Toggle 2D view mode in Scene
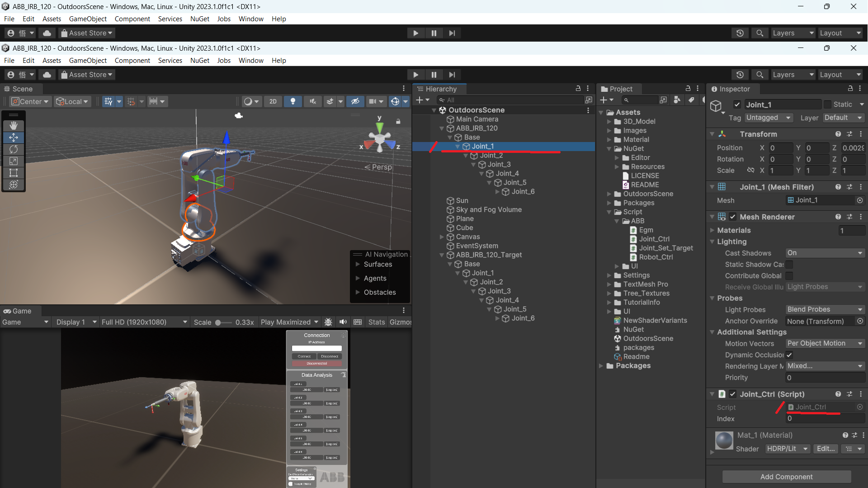The image size is (868, 488). click(273, 101)
